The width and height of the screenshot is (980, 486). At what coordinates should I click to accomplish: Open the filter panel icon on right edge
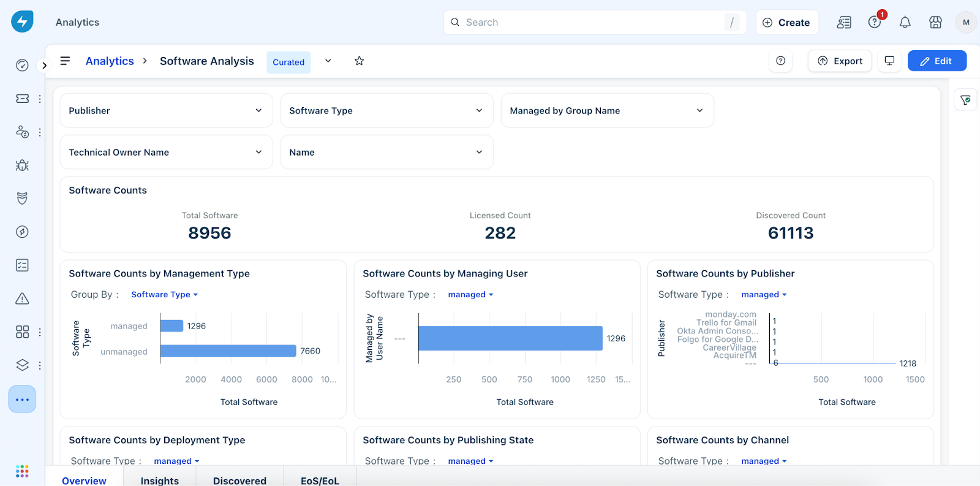[965, 100]
